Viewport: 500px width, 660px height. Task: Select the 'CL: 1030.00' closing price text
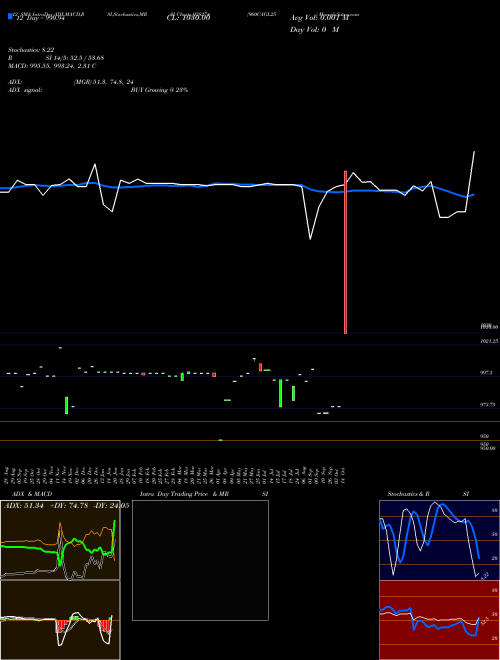188,18
